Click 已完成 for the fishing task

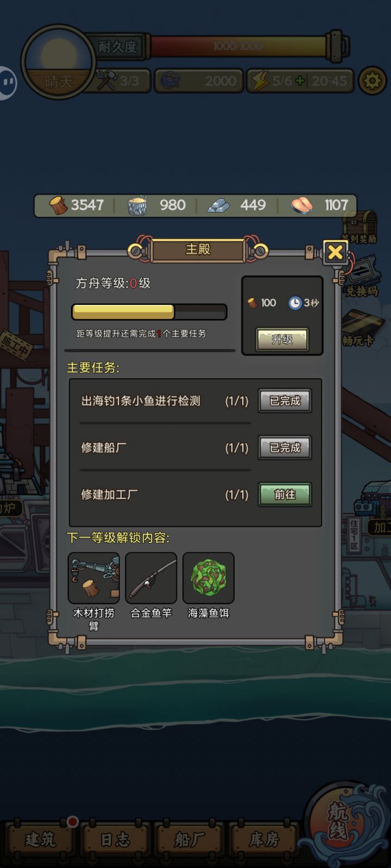tap(285, 401)
